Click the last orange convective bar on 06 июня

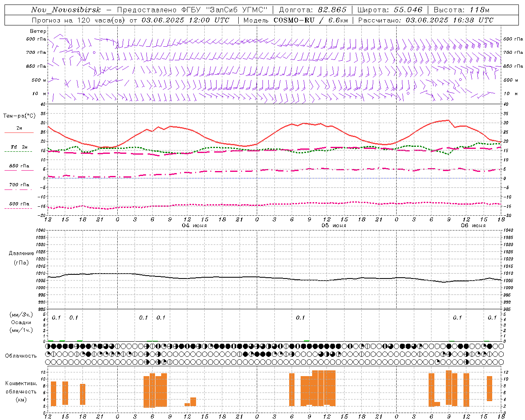pos(490,388)
